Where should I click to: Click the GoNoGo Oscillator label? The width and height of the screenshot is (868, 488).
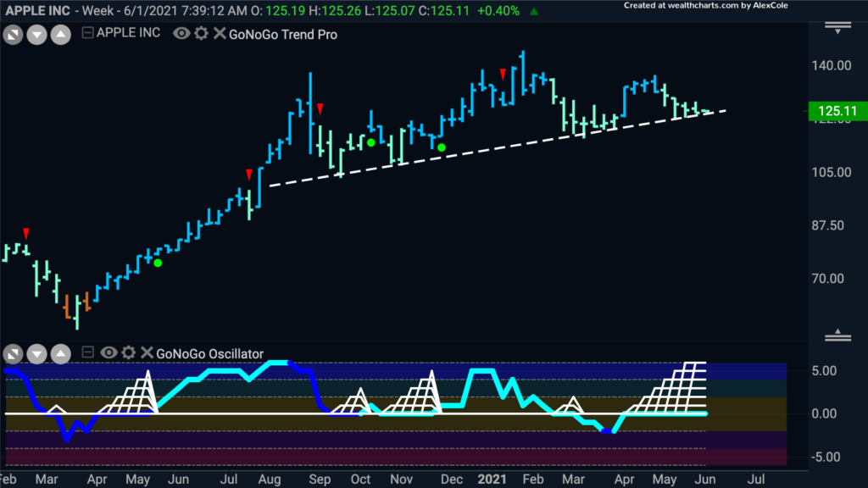pos(210,353)
